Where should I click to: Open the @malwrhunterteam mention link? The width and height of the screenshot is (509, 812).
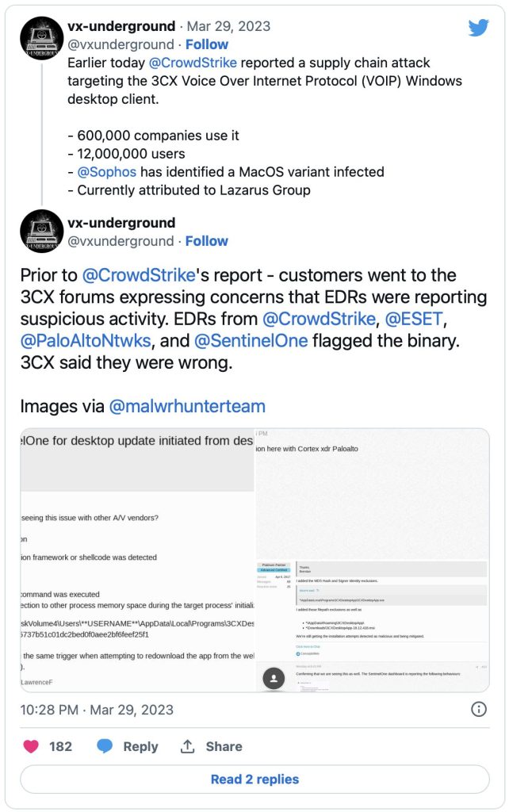click(187, 406)
